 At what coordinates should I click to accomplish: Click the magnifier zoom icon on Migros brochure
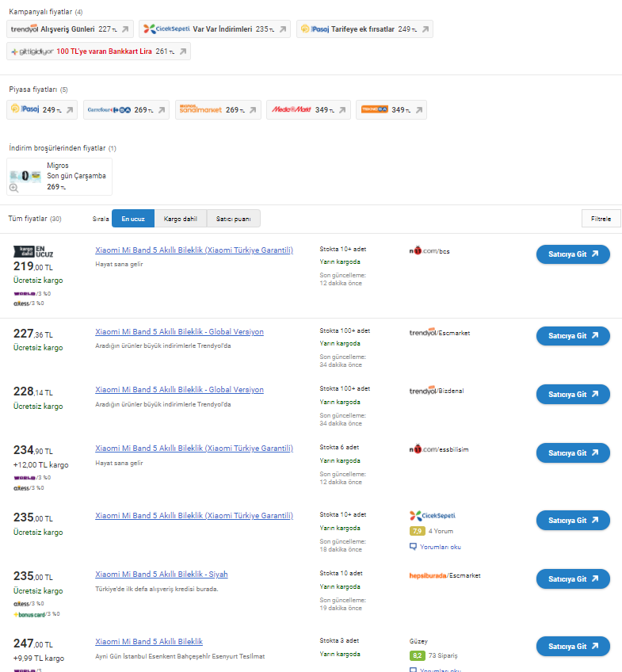[14, 188]
